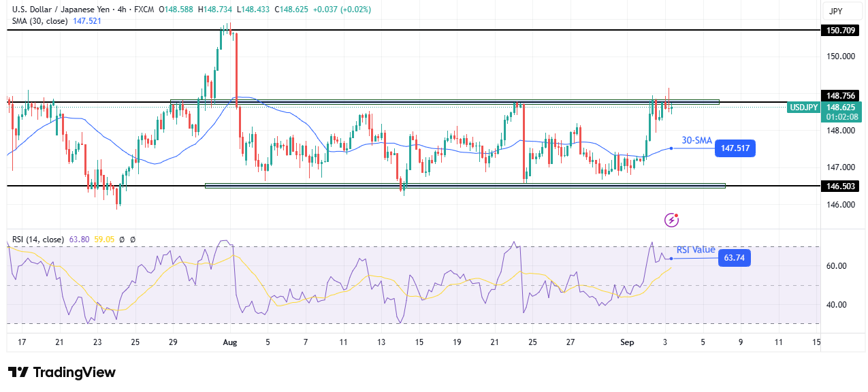This screenshot has width=868, height=392.
Task: Click the 146.503 support price label
Action: click(842, 186)
